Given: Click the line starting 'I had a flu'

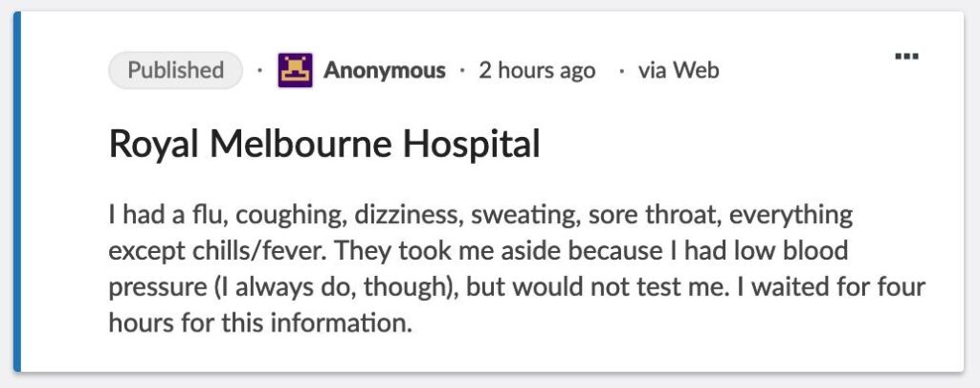Looking at the screenshot, I should click(x=480, y=213).
